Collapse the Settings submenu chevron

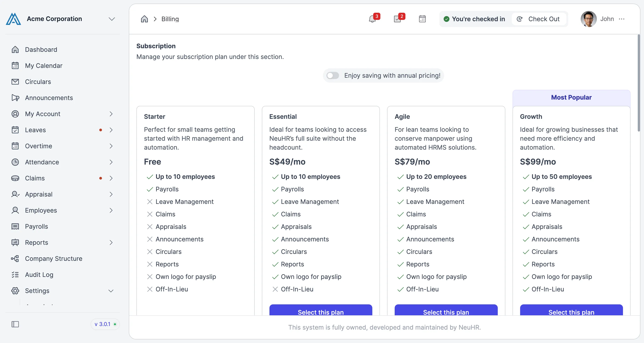click(111, 291)
